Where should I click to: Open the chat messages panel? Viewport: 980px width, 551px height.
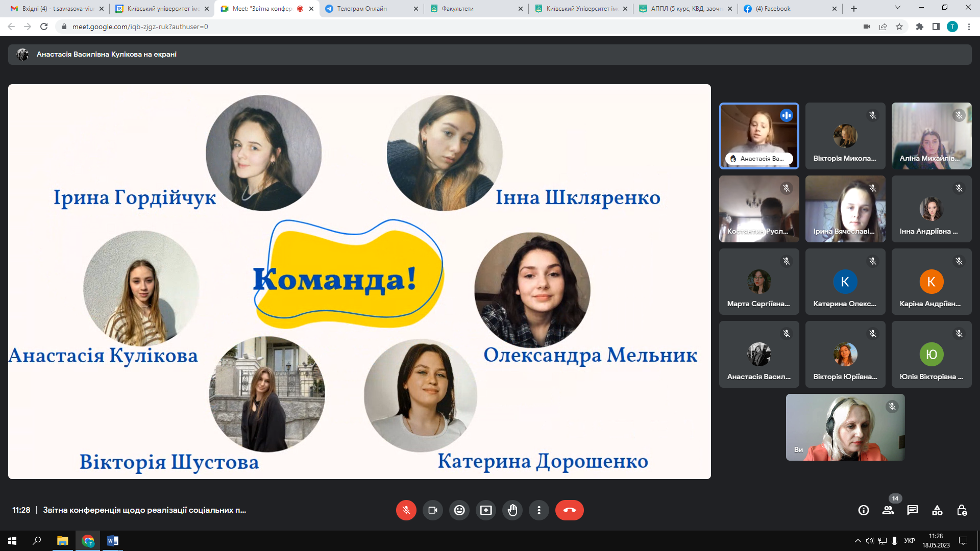pyautogui.click(x=913, y=510)
